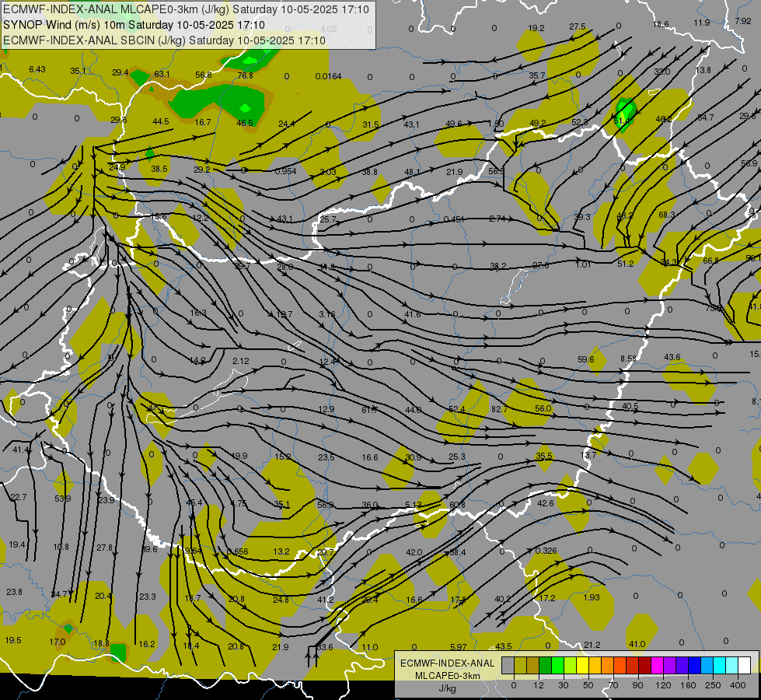Image resolution: width=761 pixels, height=700 pixels.
Task: Click the MLCAPE0-3km title line in header
Action: pos(187,9)
